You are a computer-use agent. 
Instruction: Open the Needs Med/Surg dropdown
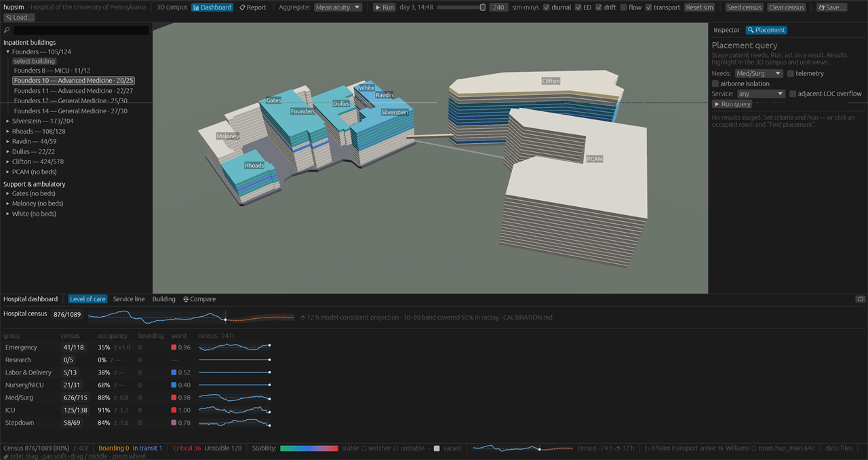(x=759, y=73)
